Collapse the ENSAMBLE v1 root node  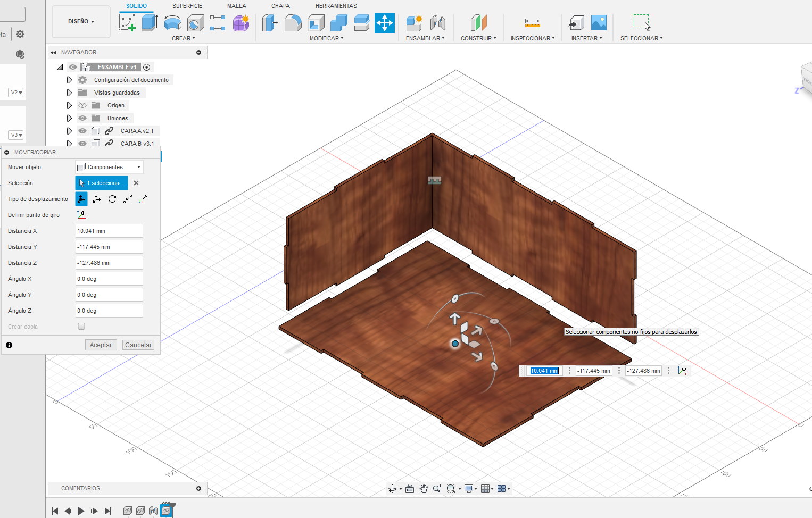[x=60, y=67]
